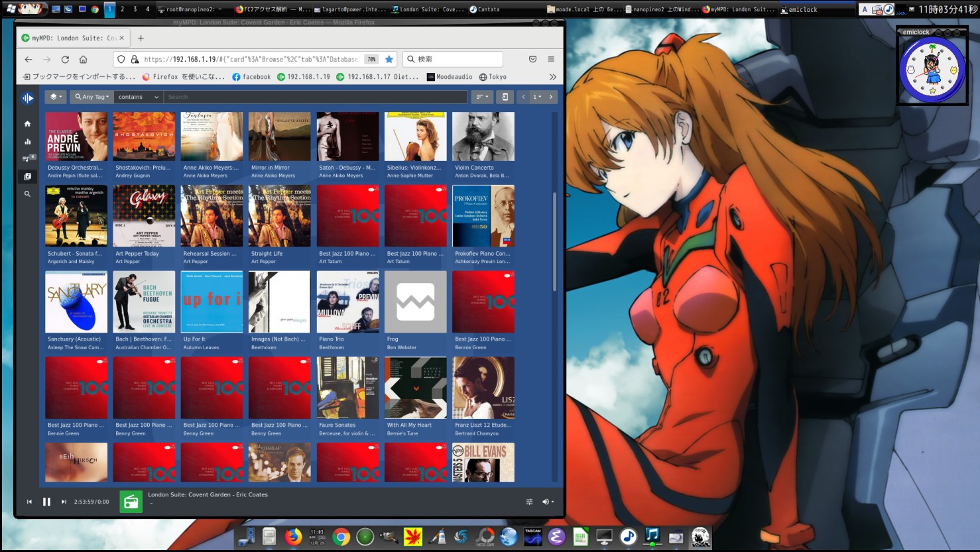Open the Moodeaudio bookmark link
The image size is (980, 552).
[450, 77]
